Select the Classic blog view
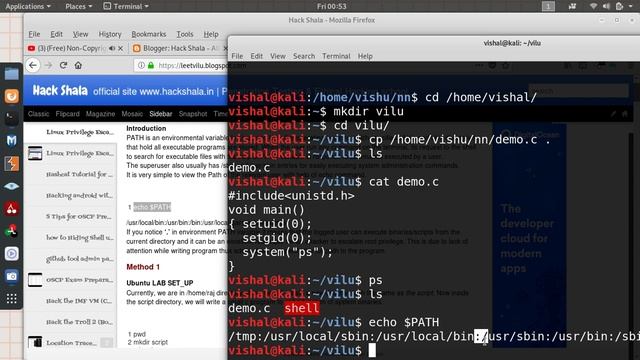This screenshot has width=640, height=360. tap(38, 114)
